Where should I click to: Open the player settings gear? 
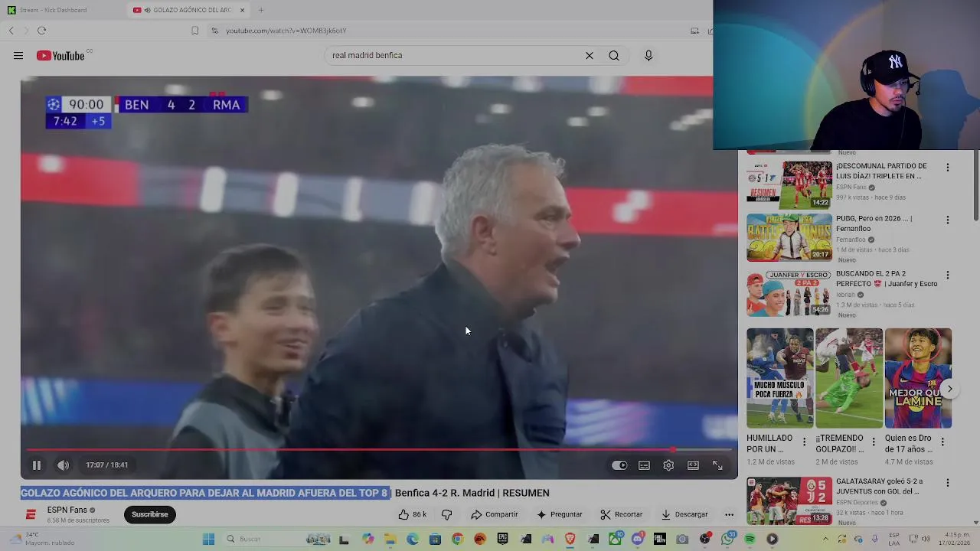[x=668, y=465]
